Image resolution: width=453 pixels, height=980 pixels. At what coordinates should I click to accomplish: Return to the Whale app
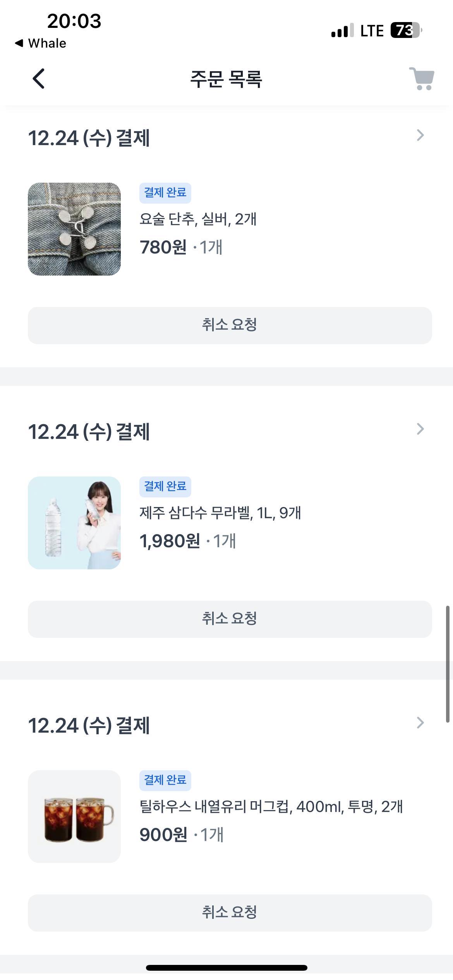(x=41, y=43)
